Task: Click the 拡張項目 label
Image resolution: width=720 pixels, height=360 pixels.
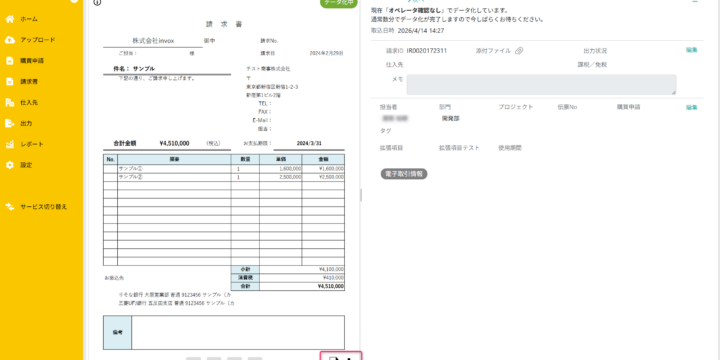Action: pos(391,148)
